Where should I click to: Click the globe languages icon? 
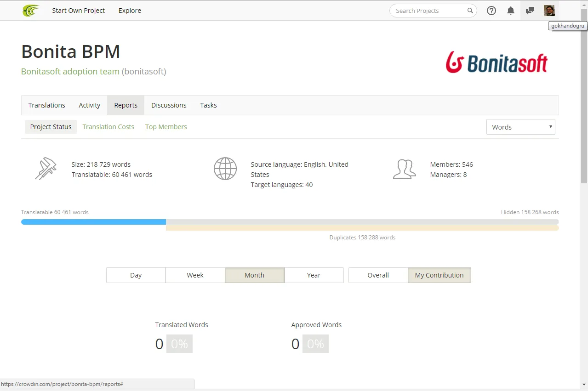pyautogui.click(x=225, y=169)
